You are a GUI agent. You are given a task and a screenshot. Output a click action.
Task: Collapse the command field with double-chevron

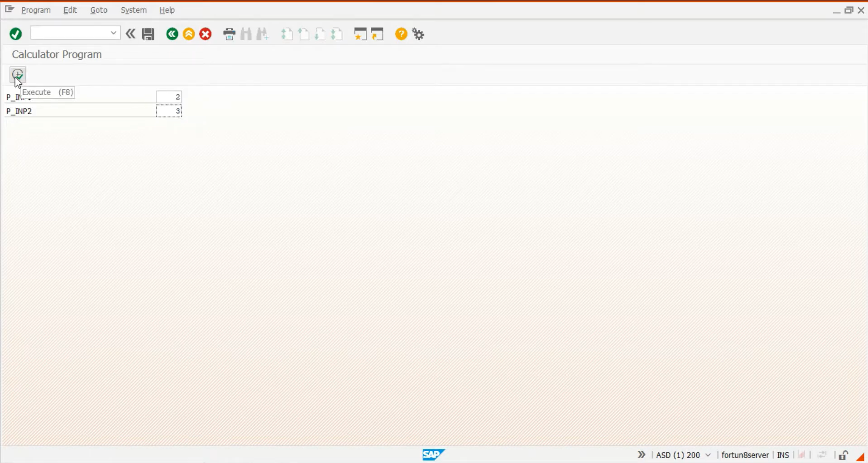(131, 34)
